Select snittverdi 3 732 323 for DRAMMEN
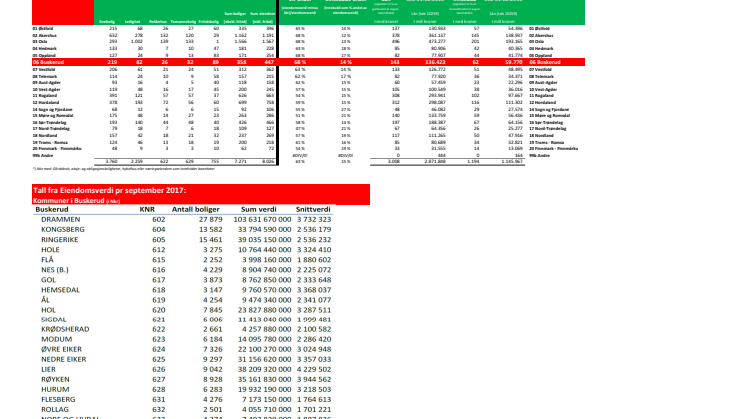The height and width of the screenshot is (419, 746). click(x=314, y=219)
